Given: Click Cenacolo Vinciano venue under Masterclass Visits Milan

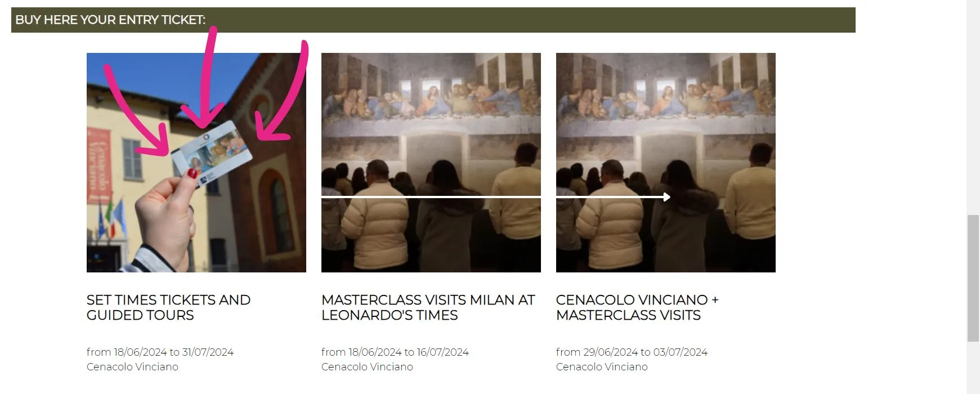Looking at the screenshot, I should coord(367,367).
